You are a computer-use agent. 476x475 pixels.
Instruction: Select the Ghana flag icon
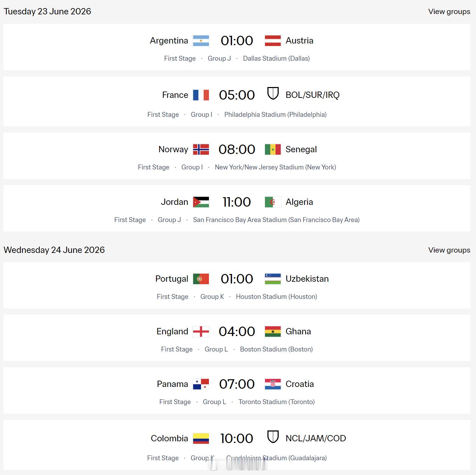(x=273, y=332)
